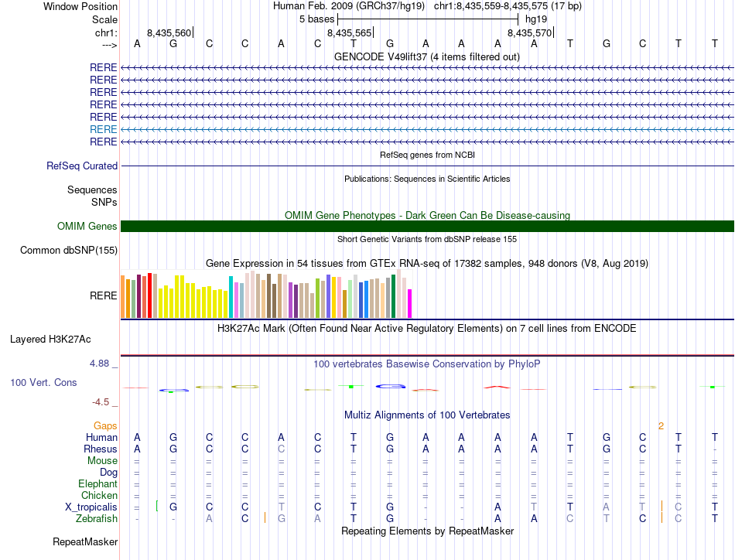The height and width of the screenshot is (560, 735).
Task: Click the orange insertion tick in Zebrafish row
Action: click(x=265, y=517)
